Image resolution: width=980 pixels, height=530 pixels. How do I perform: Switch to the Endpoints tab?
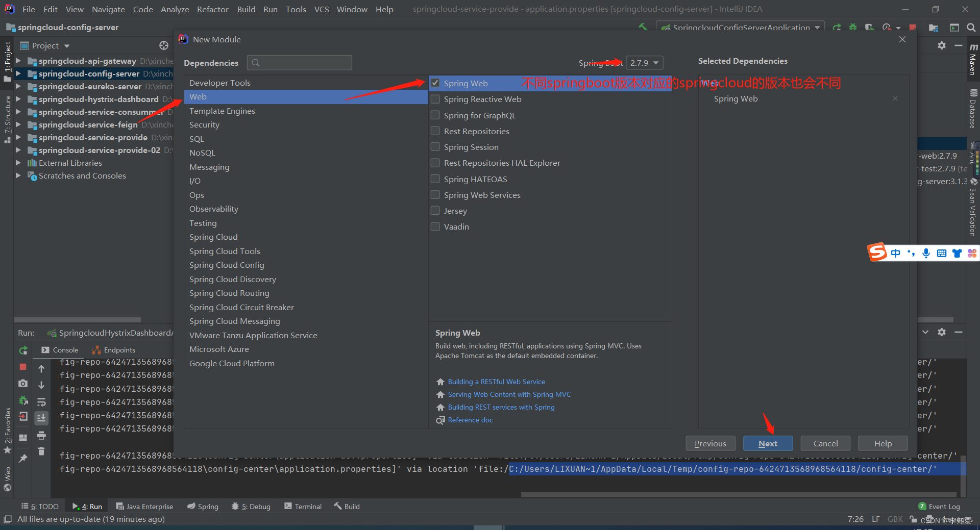[113, 350]
